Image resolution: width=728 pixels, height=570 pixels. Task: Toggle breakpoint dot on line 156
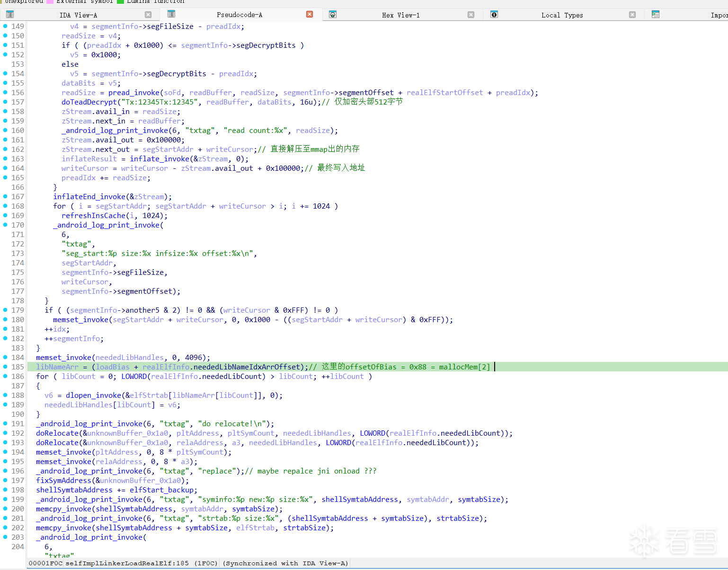(5, 92)
